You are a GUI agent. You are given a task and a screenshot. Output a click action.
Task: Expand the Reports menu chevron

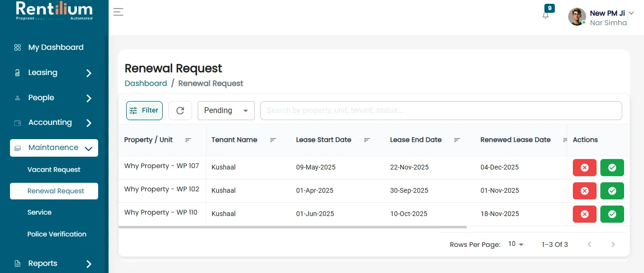[x=89, y=264]
